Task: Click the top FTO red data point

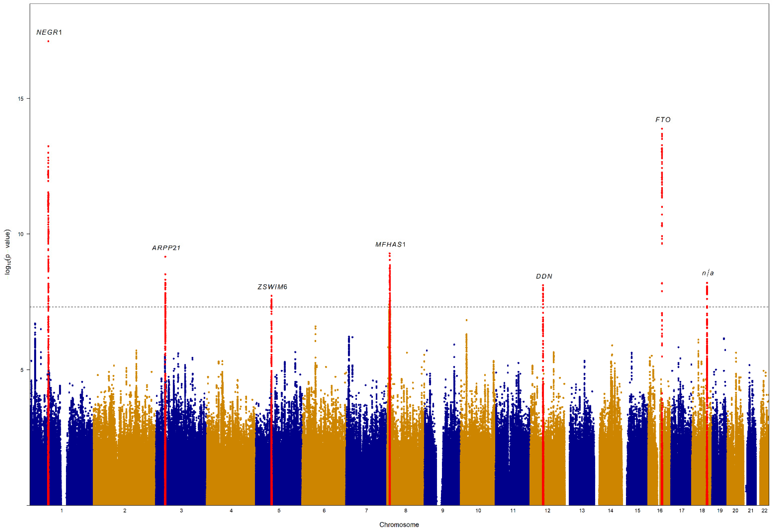Action: [x=662, y=129]
